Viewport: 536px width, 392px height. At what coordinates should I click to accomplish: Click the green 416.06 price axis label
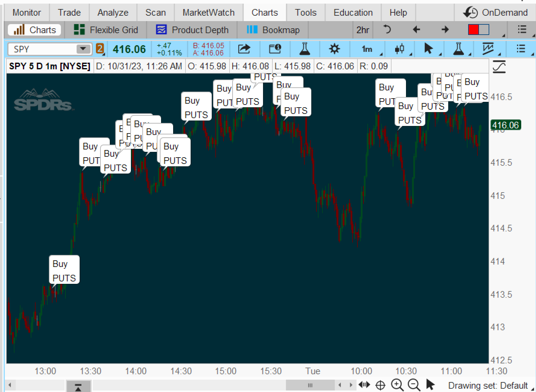click(506, 125)
